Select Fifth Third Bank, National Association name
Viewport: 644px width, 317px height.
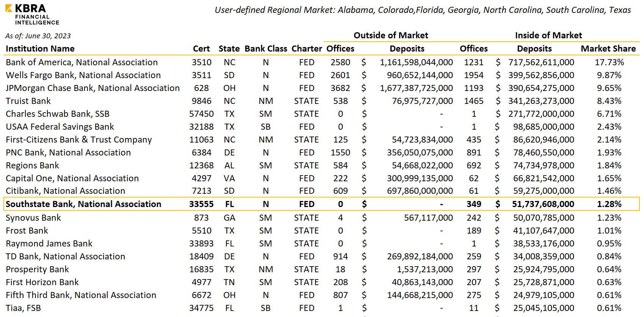pyautogui.click(x=81, y=295)
